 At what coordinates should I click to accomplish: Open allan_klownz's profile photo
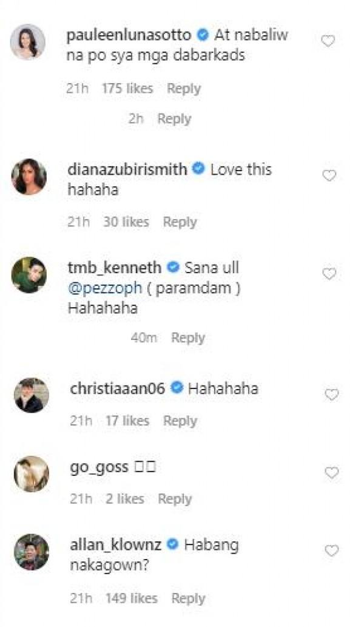point(31,551)
